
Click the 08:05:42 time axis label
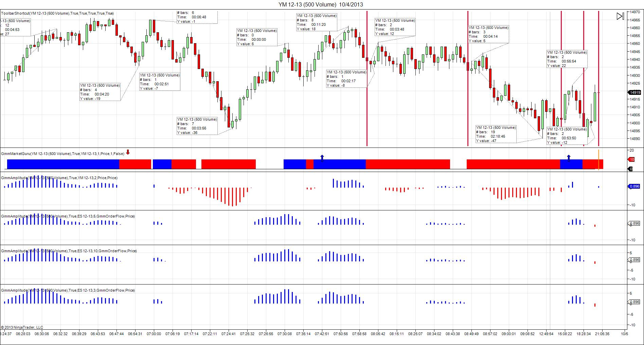pyautogui.click(x=378, y=334)
